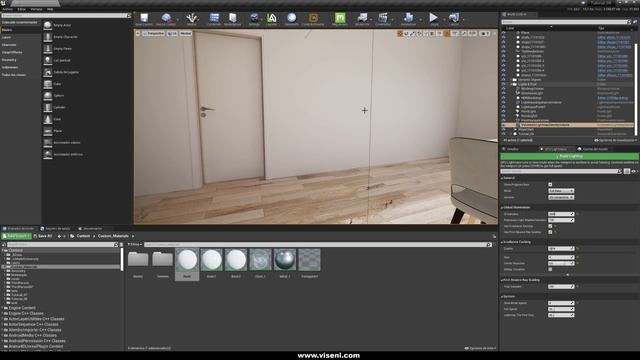Open the Help menu

point(50,9)
